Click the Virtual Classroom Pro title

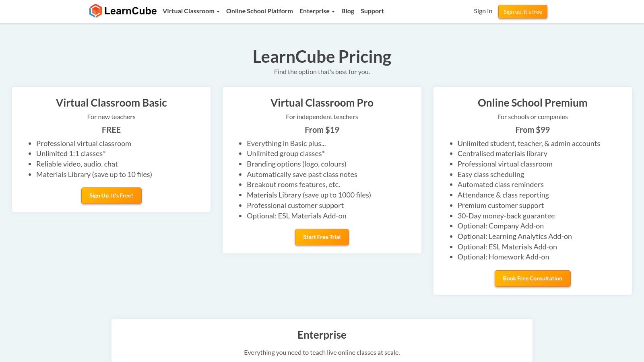(x=322, y=103)
